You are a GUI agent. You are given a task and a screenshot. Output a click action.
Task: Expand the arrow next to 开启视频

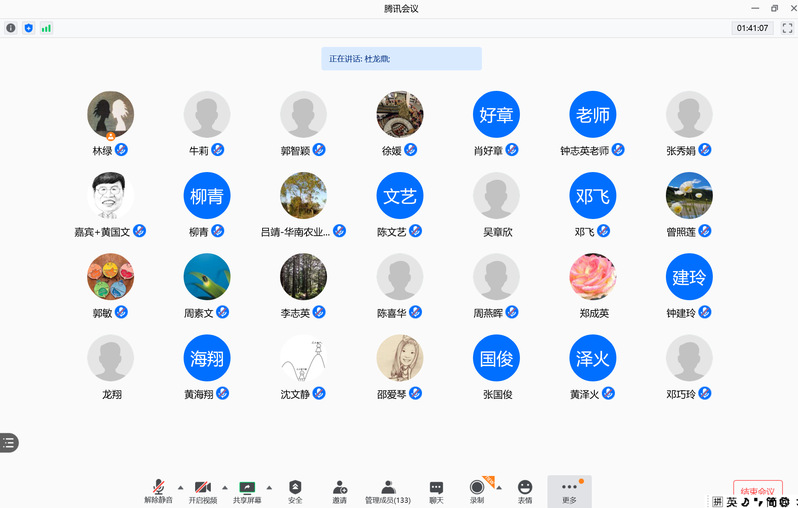click(x=225, y=487)
